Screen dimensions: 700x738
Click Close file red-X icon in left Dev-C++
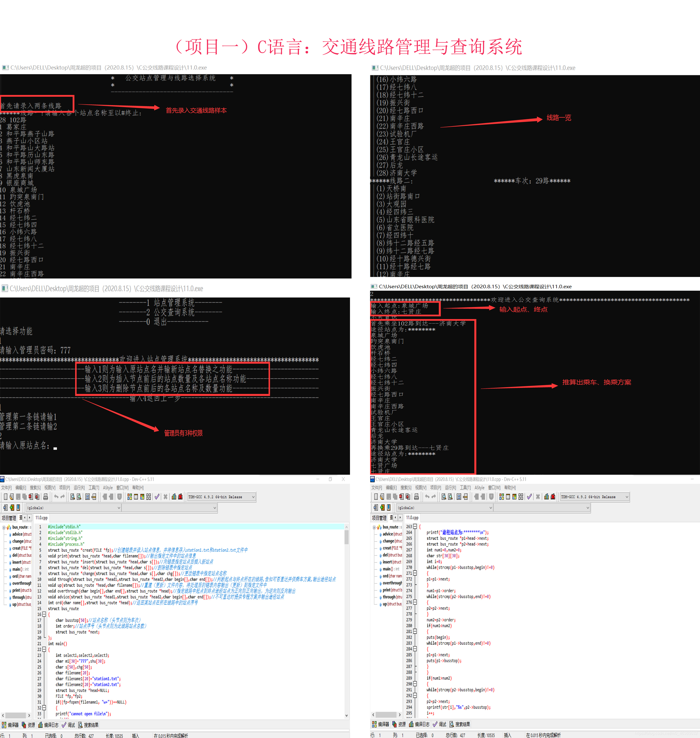(x=30, y=497)
